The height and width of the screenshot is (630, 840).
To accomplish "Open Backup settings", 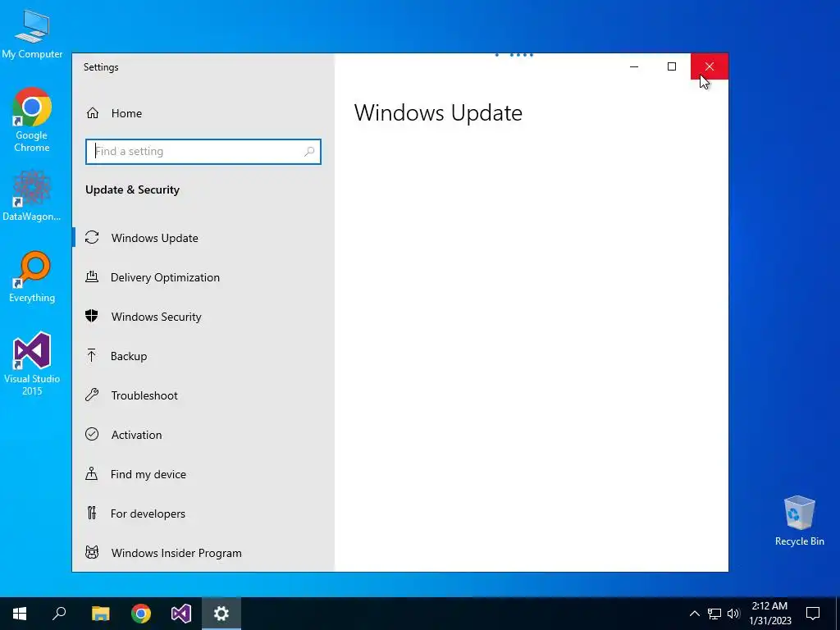I will [203, 356].
